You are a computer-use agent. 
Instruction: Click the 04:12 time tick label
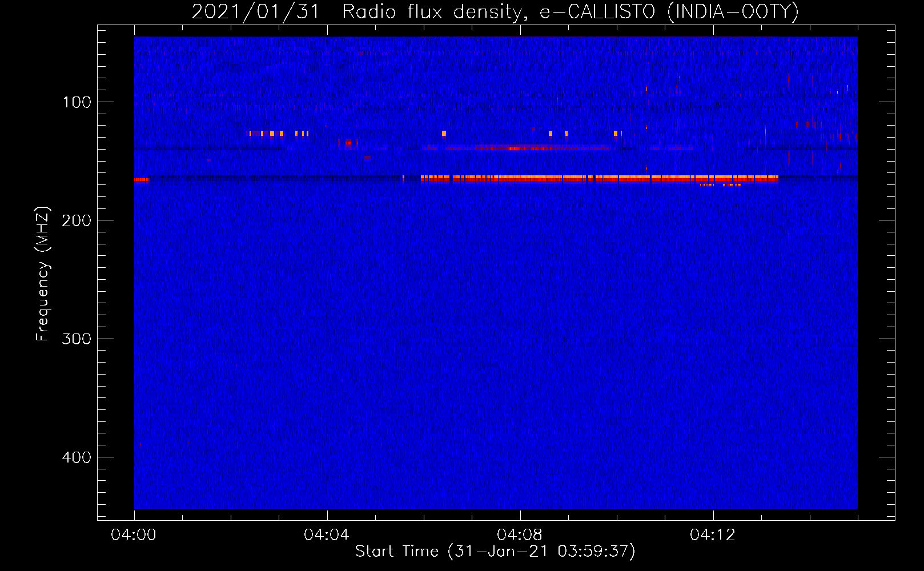[x=713, y=534]
